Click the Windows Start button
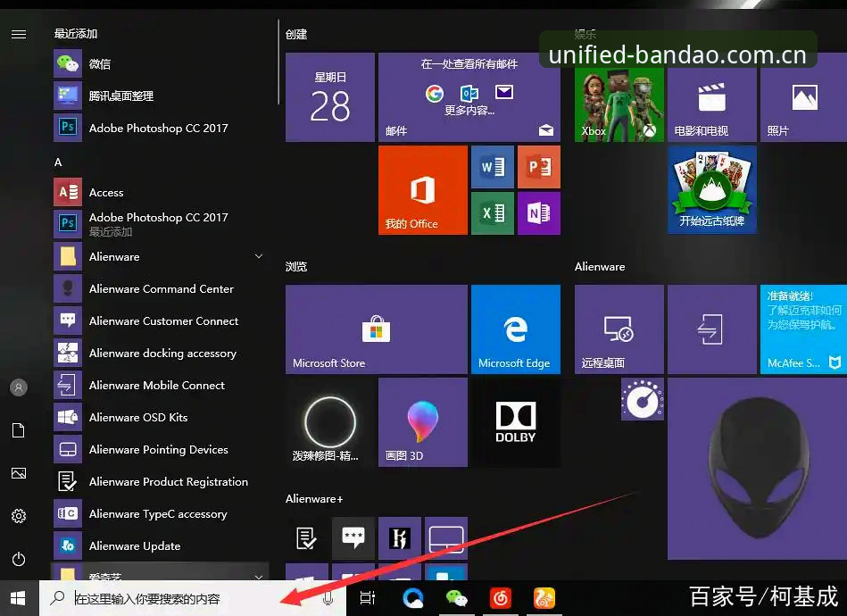 click(18, 598)
